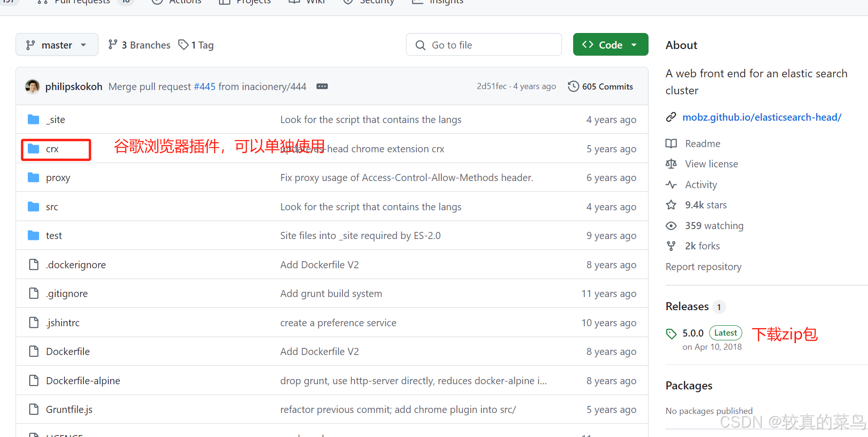Open the .dockerignore file

[x=76, y=265]
